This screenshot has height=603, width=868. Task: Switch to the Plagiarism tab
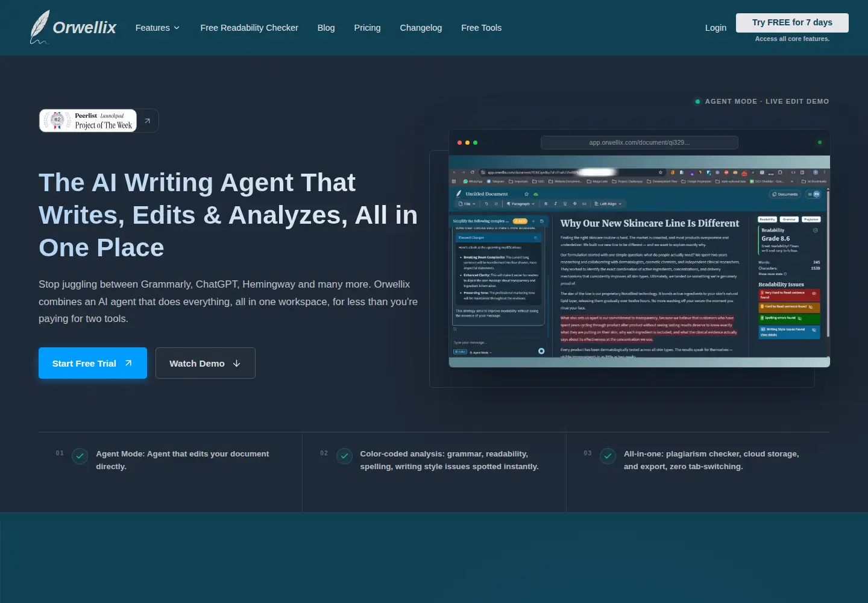coord(811,219)
